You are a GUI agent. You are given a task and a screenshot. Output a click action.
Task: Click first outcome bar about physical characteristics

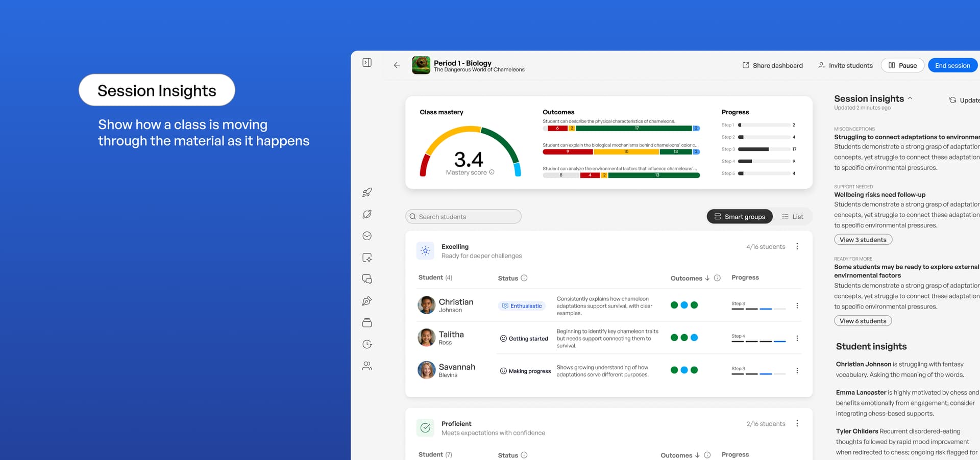[621, 128]
